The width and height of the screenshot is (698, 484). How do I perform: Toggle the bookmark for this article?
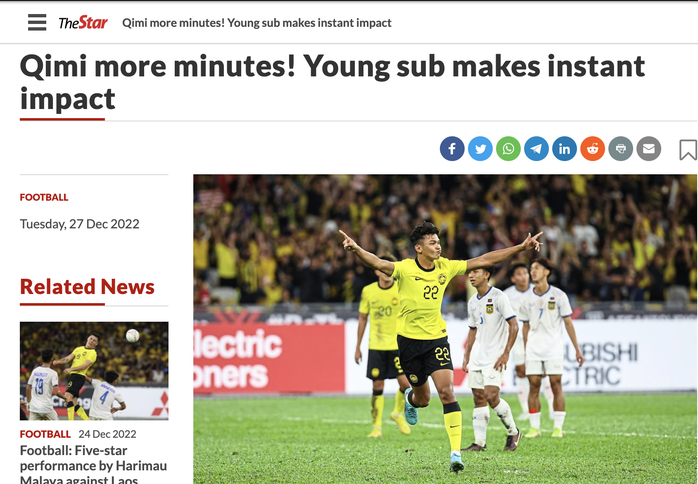click(x=688, y=150)
